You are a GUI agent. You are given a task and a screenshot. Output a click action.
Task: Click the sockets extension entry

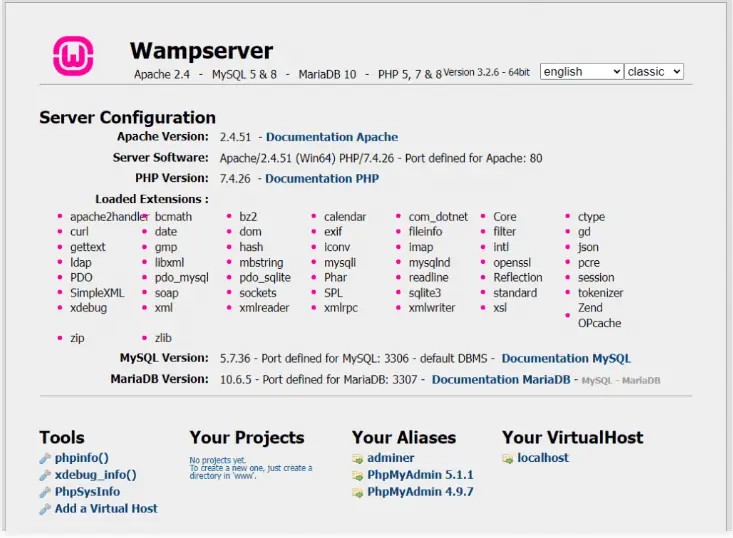pos(258,293)
